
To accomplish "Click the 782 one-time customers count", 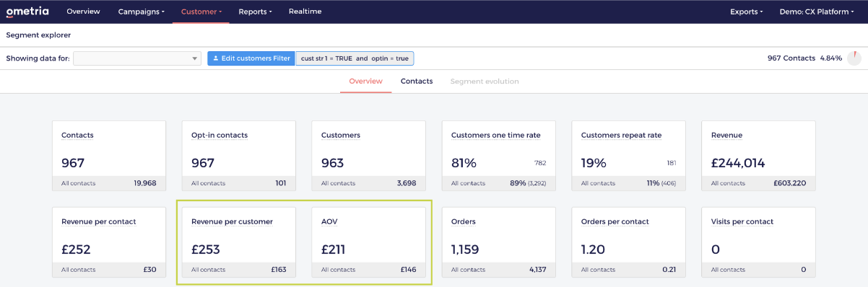I will click(540, 163).
